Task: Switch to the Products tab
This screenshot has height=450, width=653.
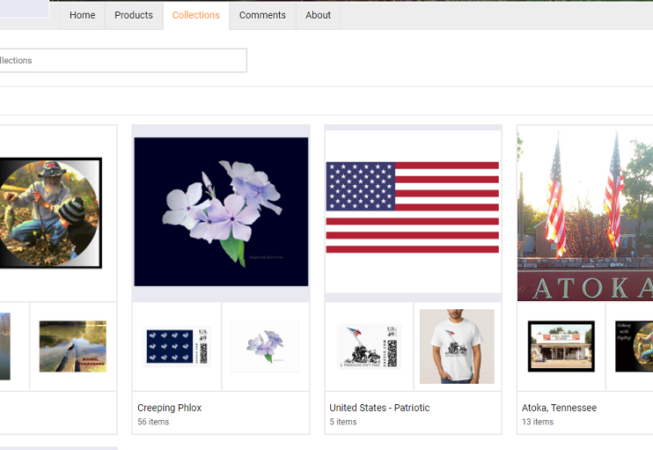Action: [134, 15]
